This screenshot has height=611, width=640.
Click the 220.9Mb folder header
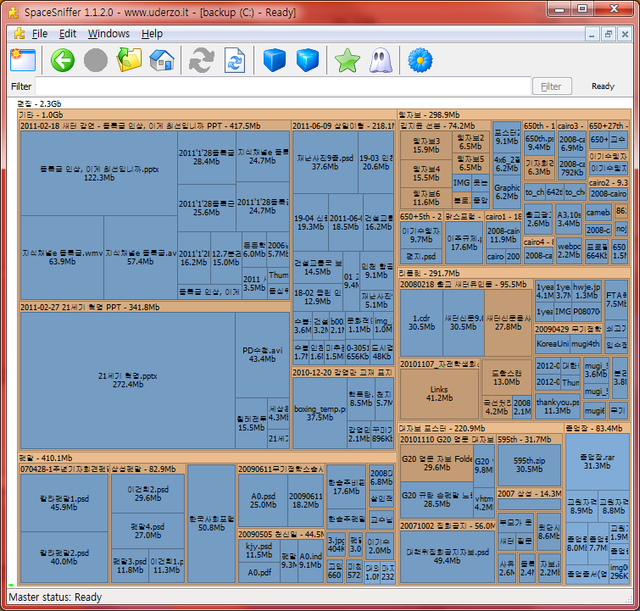click(x=481, y=428)
